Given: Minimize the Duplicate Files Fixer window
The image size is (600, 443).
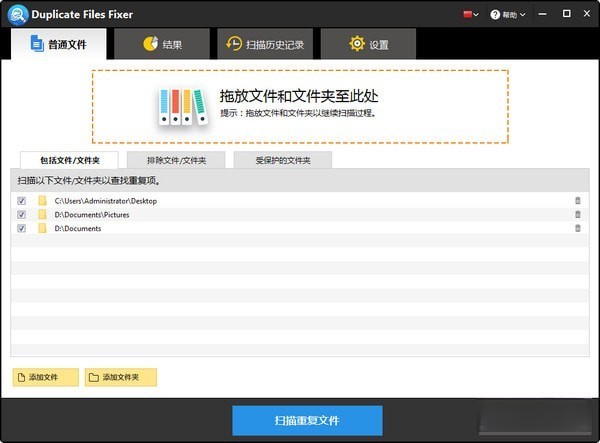Looking at the screenshot, I should pos(542,14).
